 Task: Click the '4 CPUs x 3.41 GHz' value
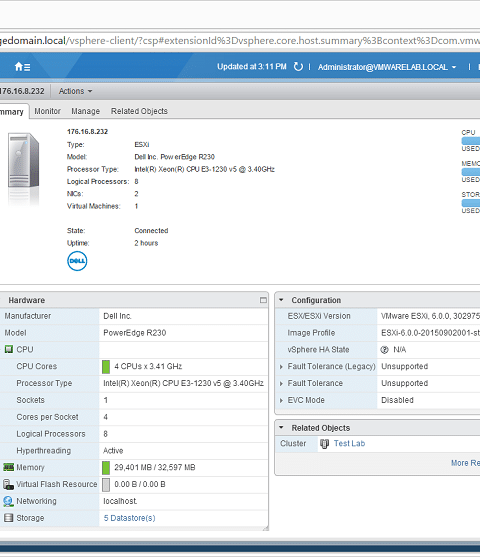pyautogui.click(x=148, y=367)
